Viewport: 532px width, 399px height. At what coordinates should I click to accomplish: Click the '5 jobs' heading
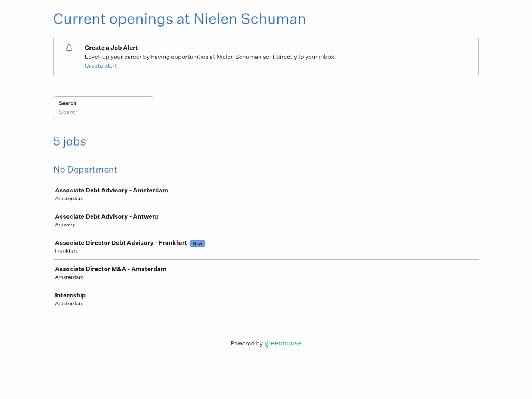(69, 141)
